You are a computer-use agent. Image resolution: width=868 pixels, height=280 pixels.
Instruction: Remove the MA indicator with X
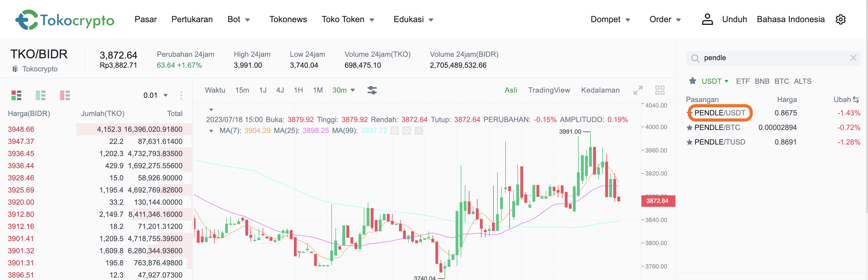click(x=419, y=131)
